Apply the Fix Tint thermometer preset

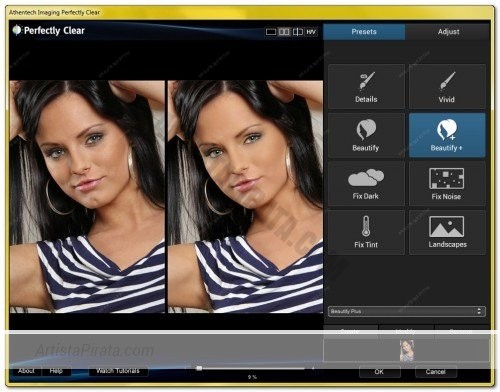[366, 232]
